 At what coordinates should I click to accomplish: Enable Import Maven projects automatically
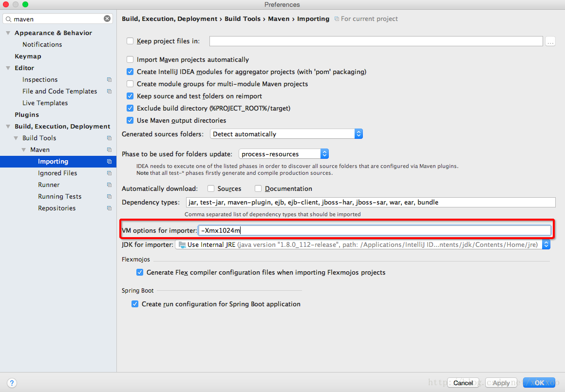coord(130,59)
